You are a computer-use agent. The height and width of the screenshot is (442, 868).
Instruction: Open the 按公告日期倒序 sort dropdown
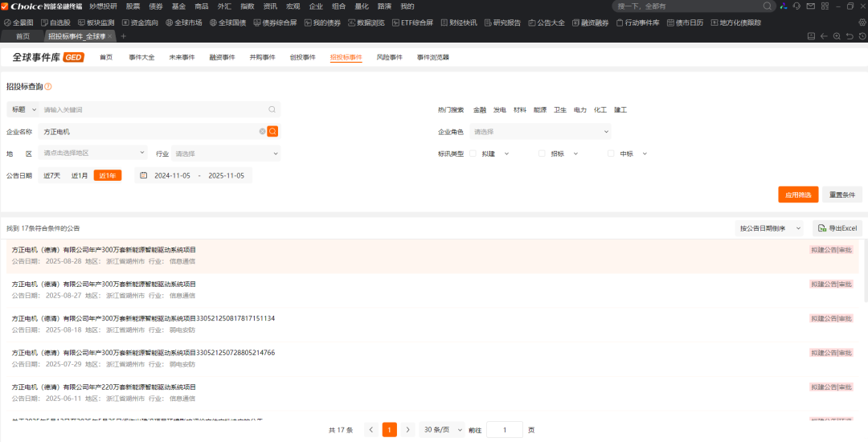click(770, 228)
